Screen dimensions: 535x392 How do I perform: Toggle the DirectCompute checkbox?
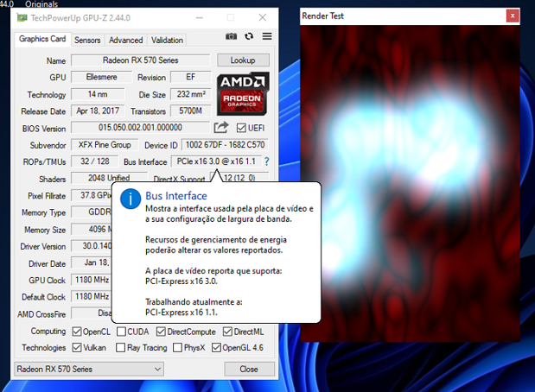pyautogui.click(x=161, y=332)
